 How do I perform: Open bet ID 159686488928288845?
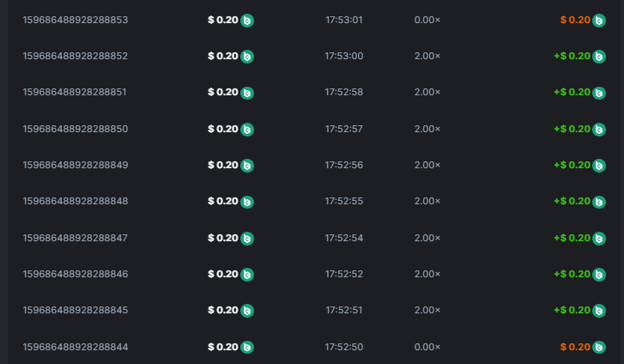[75, 311]
